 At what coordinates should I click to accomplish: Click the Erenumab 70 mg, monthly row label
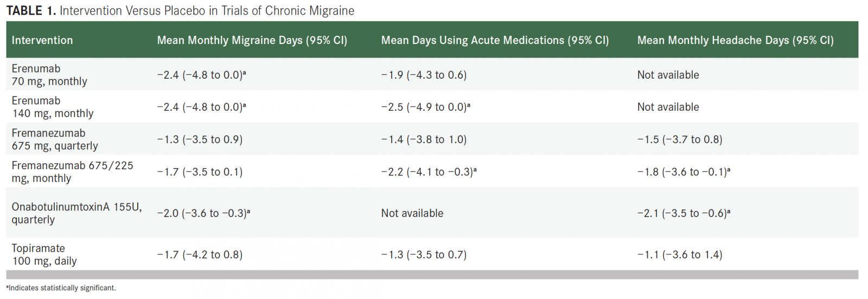click(x=49, y=75)
